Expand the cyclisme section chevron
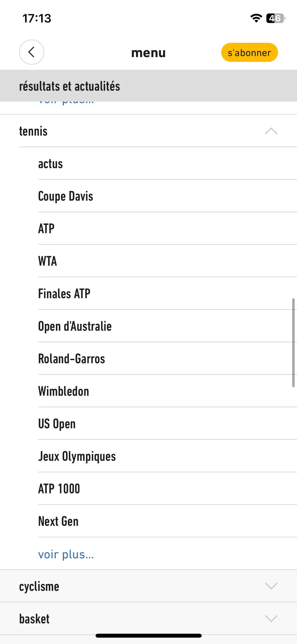Screen dimensions: 297x644 pyautogui.click(x=271, y=586)
